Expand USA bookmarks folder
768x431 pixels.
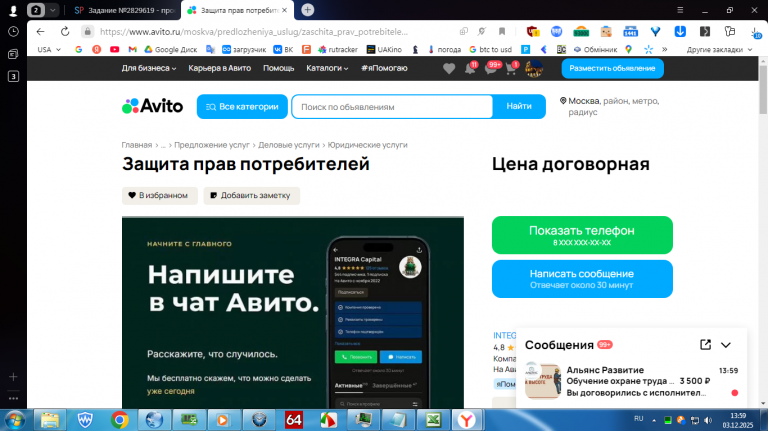49,49
